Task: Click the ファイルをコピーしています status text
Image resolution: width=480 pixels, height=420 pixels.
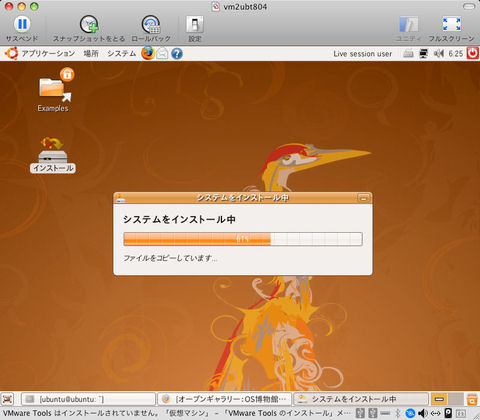Action: pyautogui.click(x=170, y=258)
